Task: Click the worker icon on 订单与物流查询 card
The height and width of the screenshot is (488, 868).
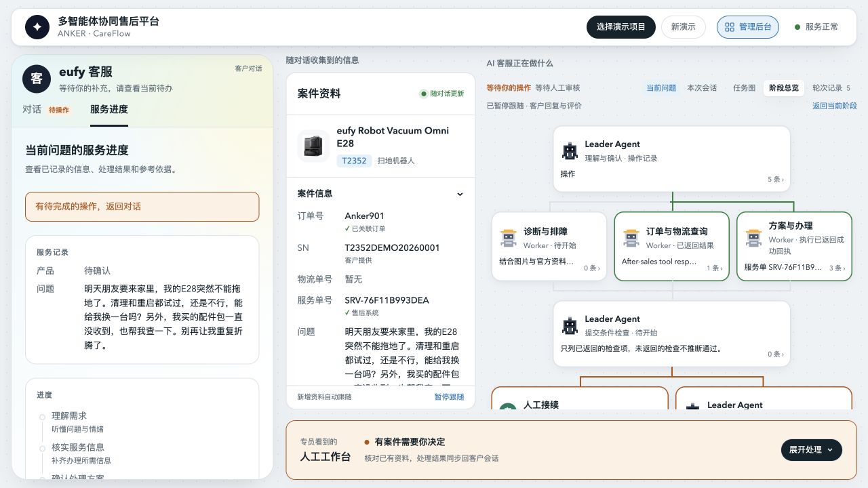Action: [631, 237]
